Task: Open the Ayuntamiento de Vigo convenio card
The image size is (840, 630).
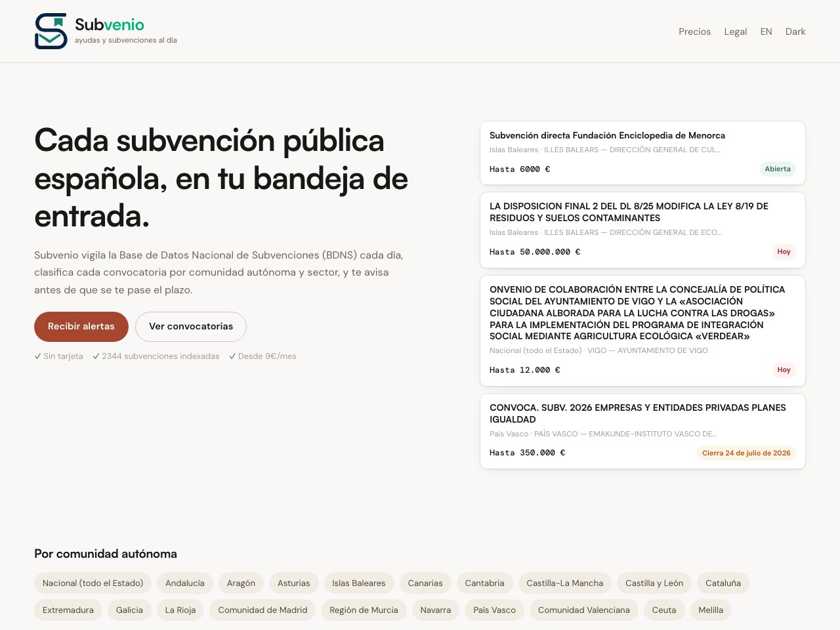Action: 642,331
